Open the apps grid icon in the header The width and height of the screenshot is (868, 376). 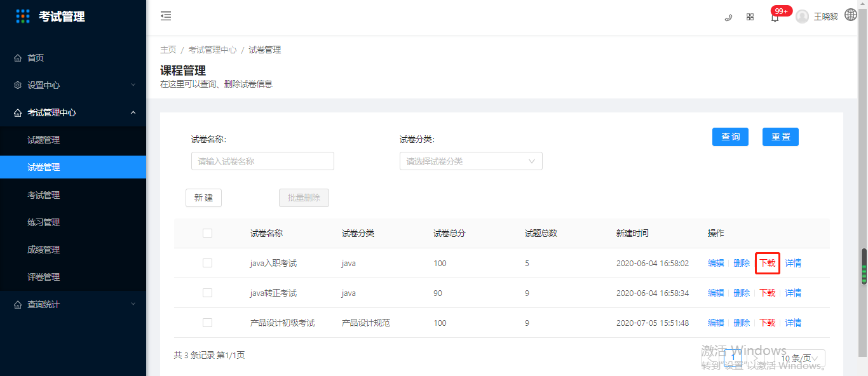point(750,17)
